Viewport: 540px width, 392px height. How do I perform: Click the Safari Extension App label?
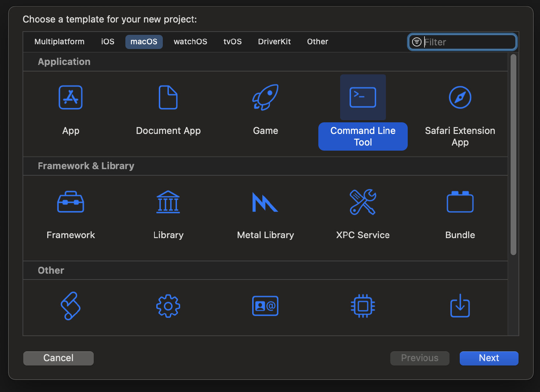(x=460, y=136)
